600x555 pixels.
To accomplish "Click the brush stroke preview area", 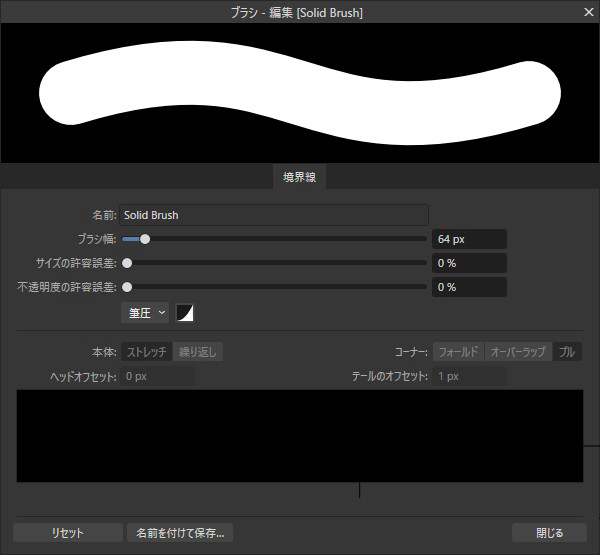I will tap(300, 93).
